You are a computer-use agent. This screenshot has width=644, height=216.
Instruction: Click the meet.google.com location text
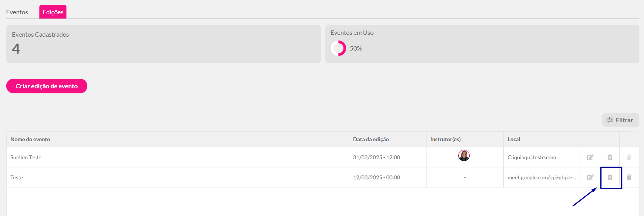pos(542,177)
